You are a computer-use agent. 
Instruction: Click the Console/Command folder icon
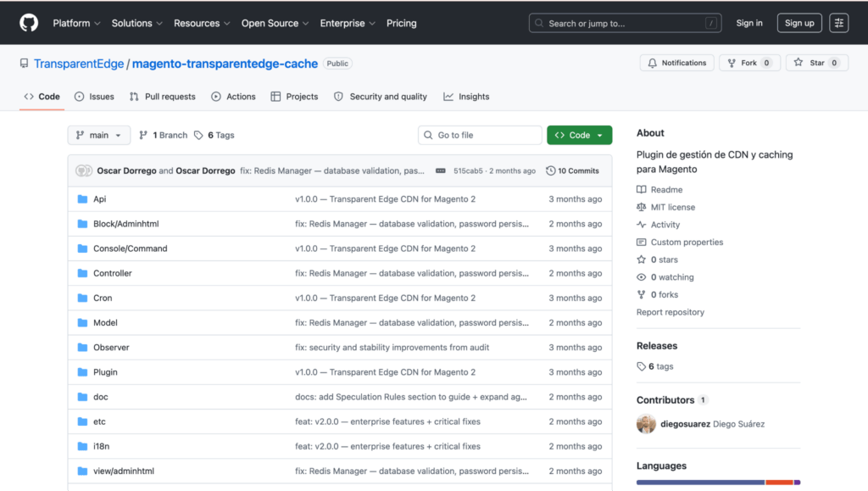tap(82, 248)
